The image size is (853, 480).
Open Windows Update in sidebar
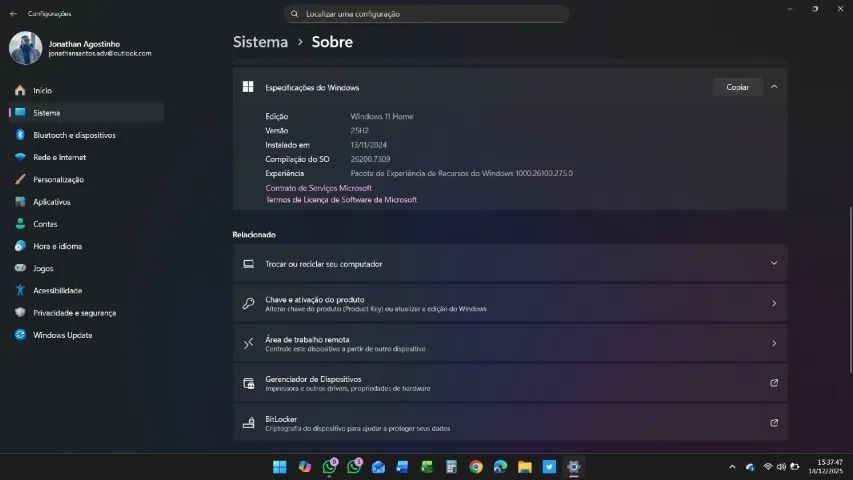tap(62, 335)
